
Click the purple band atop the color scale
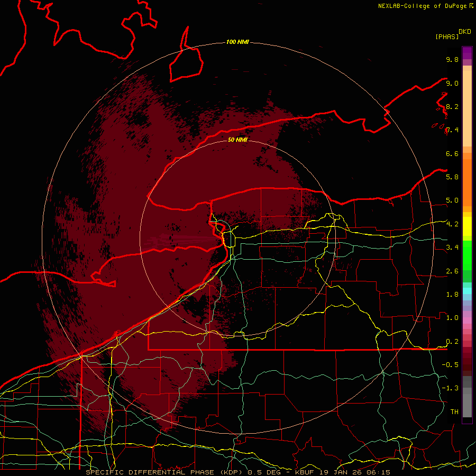coord(467,53)
